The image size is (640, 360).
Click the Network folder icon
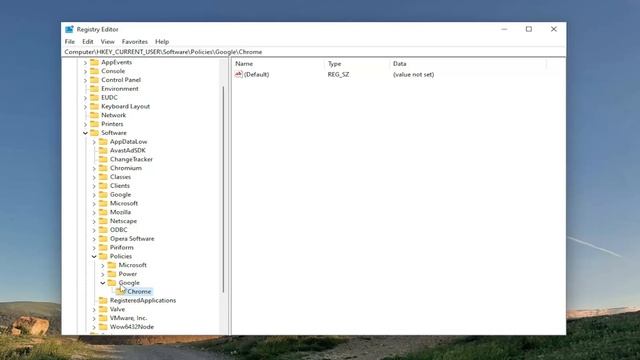pyautogui.click(x=95, y=115)
